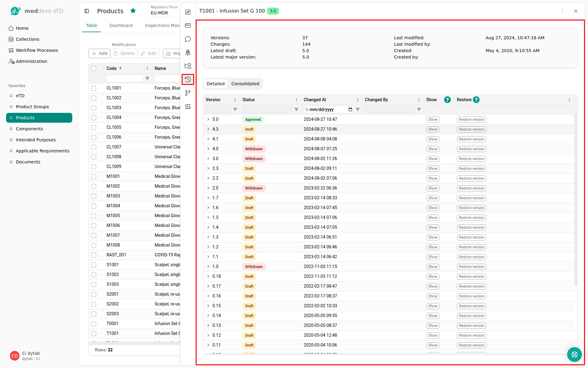Viewport: 588px width, 368px height.
Task: Open the version history icon in side toolbar
Action: (x=188, y=79)
